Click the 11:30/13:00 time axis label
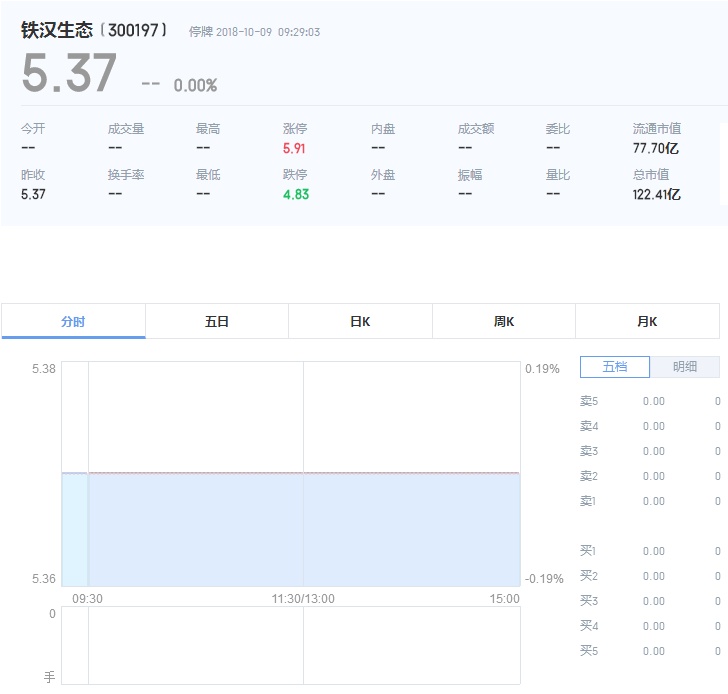 pyautogui.click(x=303, y=599)
